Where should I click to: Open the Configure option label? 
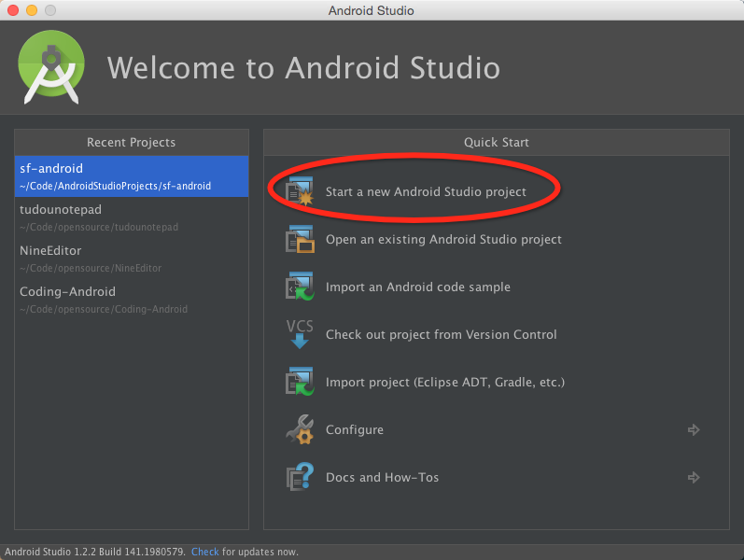355,429
